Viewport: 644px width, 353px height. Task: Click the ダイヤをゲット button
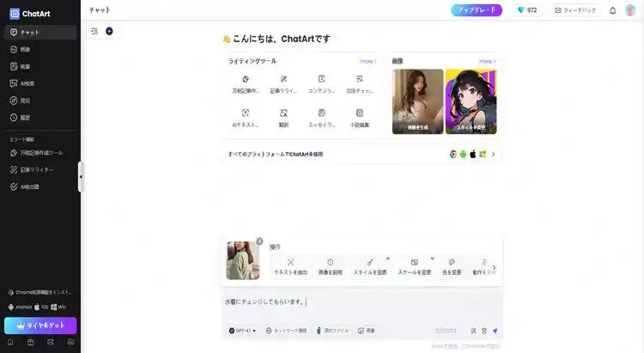coord(40,326)
